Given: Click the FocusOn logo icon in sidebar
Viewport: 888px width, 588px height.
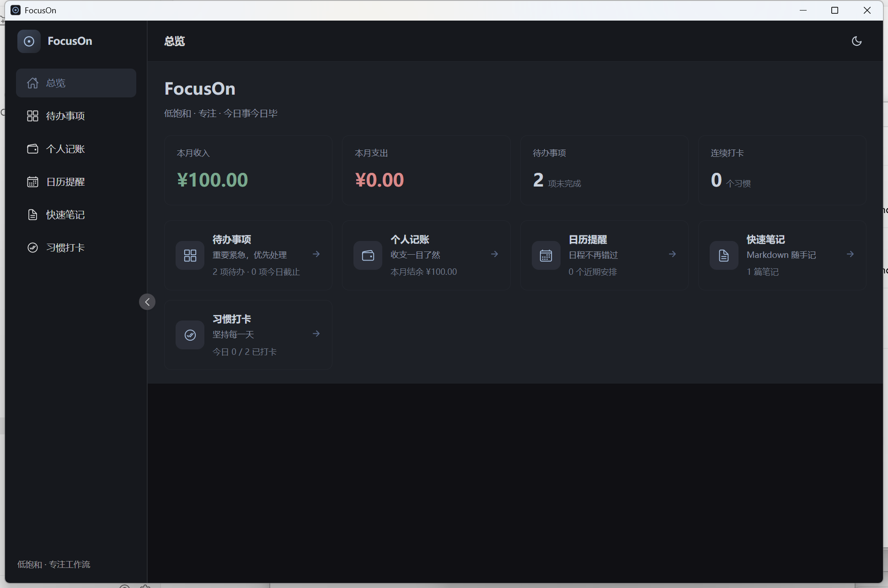Looking at the screenshot, I should 29,41.
